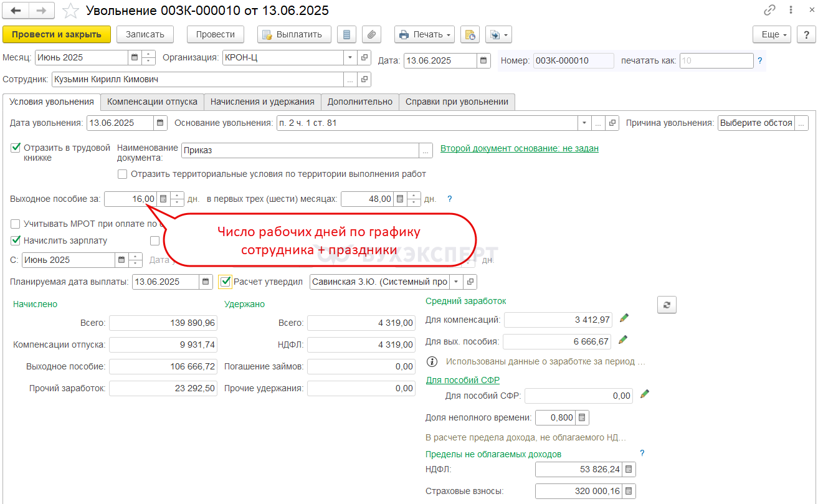Click the Записать button
Screen dimensions: 818x504
tap(145, 34)
